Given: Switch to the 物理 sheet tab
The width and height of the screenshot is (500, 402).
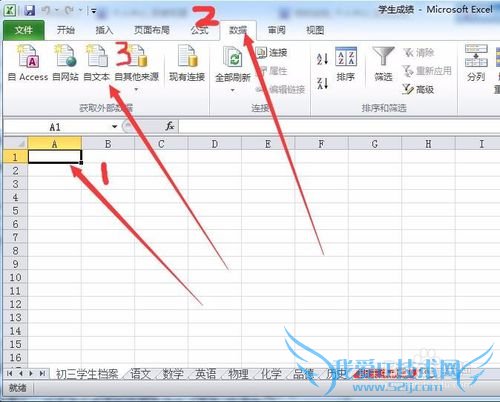Looking at the screenshot, I should click(x=238, y=374).
